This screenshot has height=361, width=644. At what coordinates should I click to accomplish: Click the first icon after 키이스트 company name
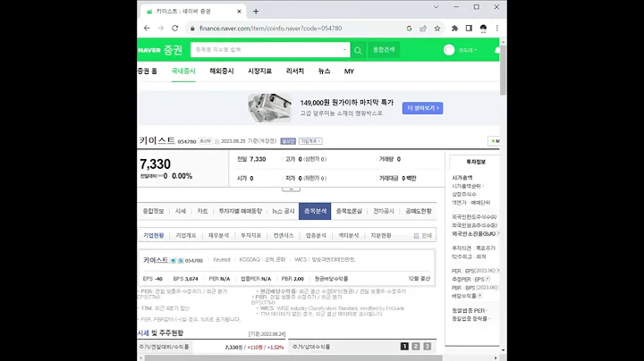pyautogui.click(x=174, y=261)
